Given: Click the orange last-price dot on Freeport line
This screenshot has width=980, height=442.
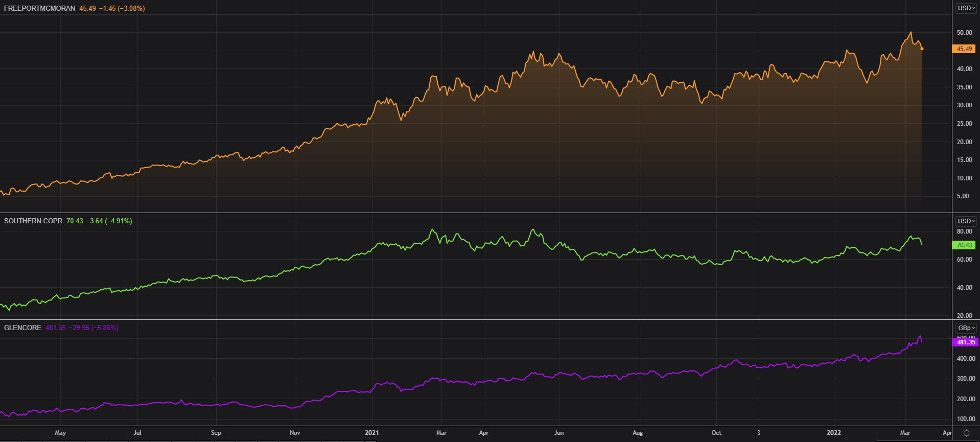Looking at the screenshot, I should pyautogui.click(x=922, y=49).
